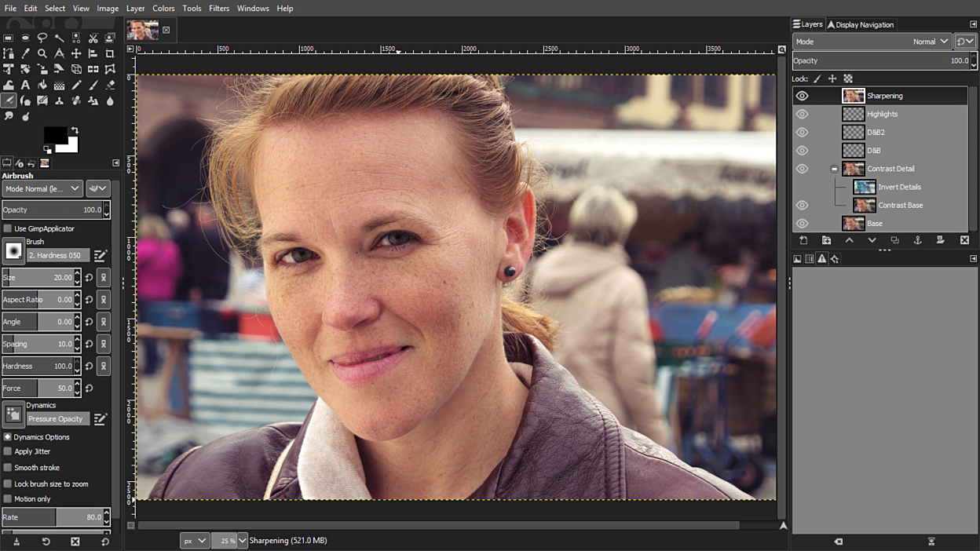
Task: Open the layer Mode dropdown
Action: [872, 42]
